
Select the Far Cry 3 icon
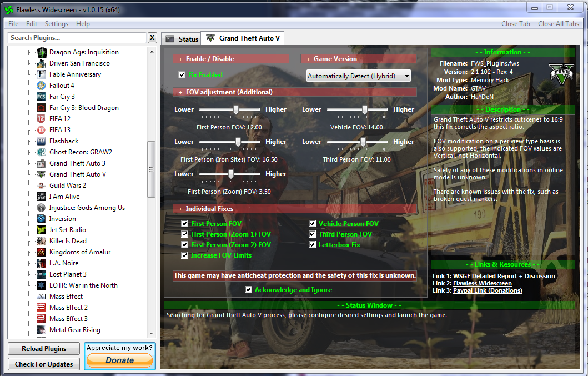[x=41, y=97]
